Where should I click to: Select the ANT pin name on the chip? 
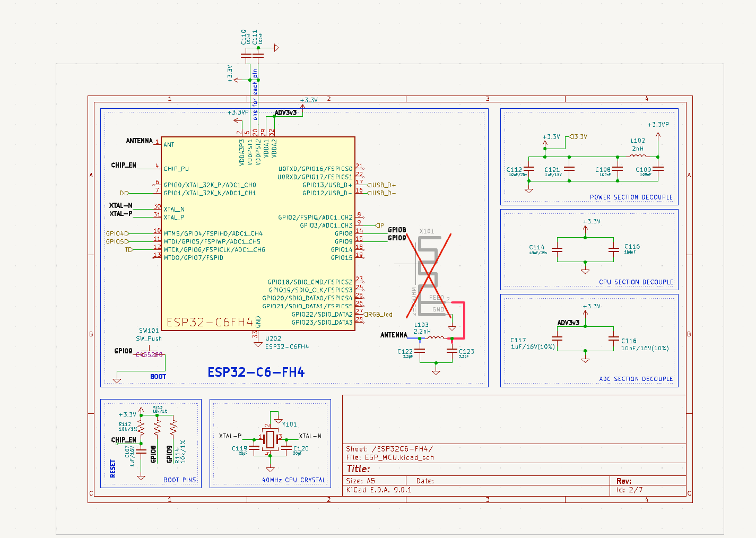pyautogui.click(x=169, y=145)
